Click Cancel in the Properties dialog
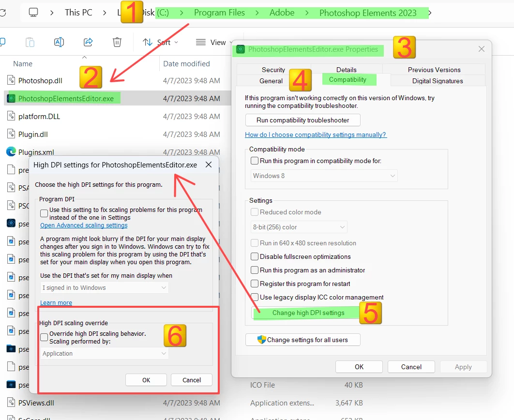 pyautogui.click(x=411, y=367)
